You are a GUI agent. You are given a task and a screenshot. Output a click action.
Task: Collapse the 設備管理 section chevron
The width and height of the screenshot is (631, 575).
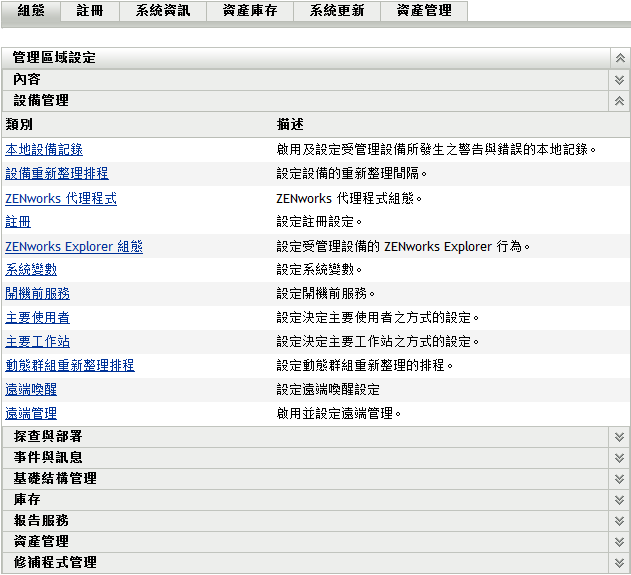619,101
